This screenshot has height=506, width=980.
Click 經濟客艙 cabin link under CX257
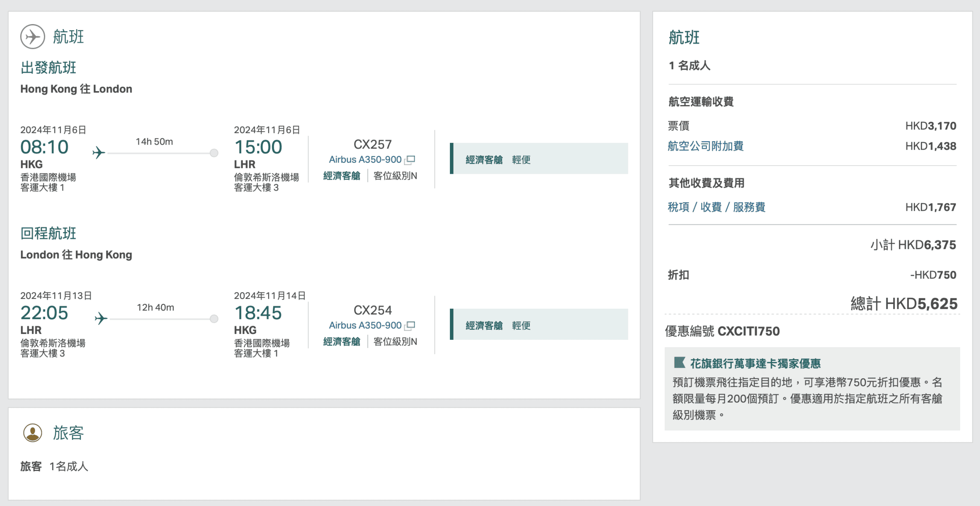click(342, 176)
